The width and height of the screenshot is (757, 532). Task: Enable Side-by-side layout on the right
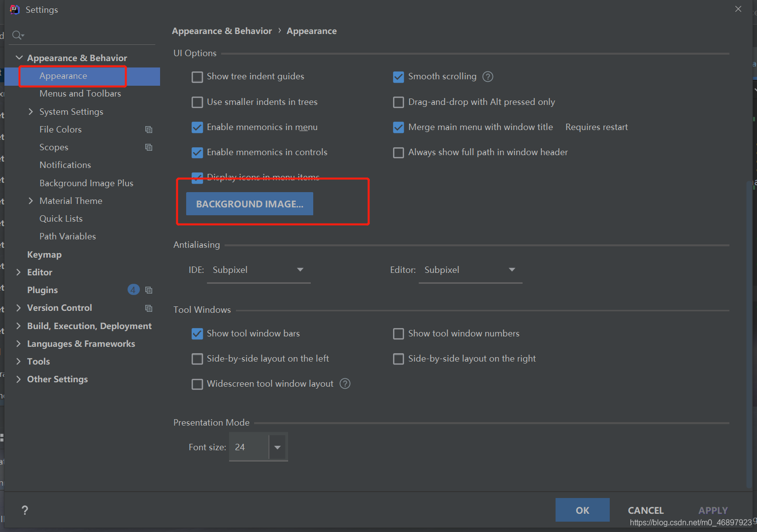pos(398,359)
